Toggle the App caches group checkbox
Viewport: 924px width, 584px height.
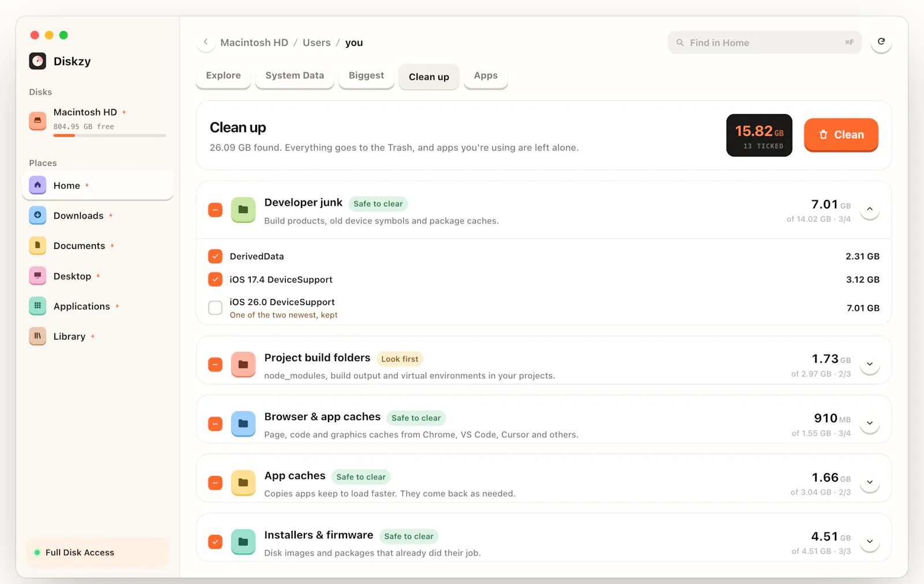[215, 482]
